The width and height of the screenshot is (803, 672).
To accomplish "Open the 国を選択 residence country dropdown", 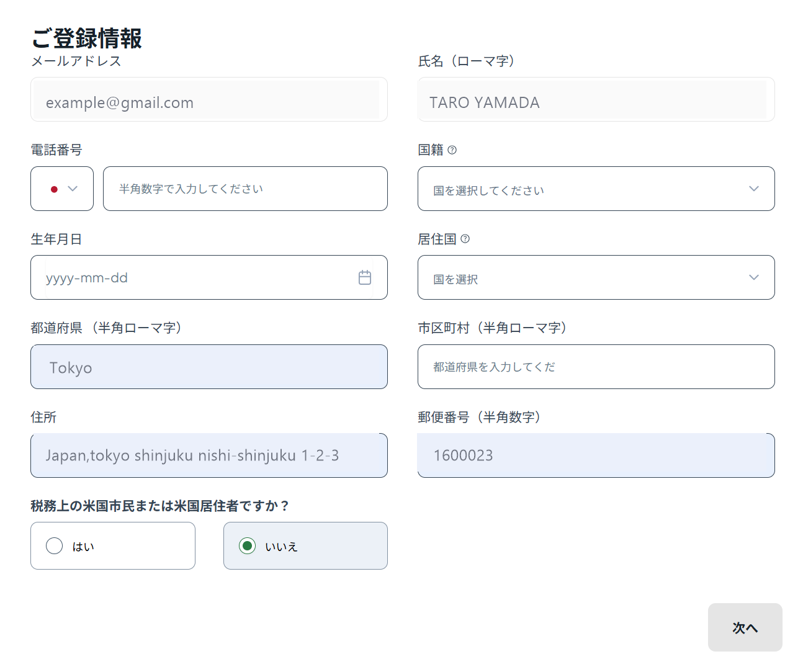I will click(596, 277).
